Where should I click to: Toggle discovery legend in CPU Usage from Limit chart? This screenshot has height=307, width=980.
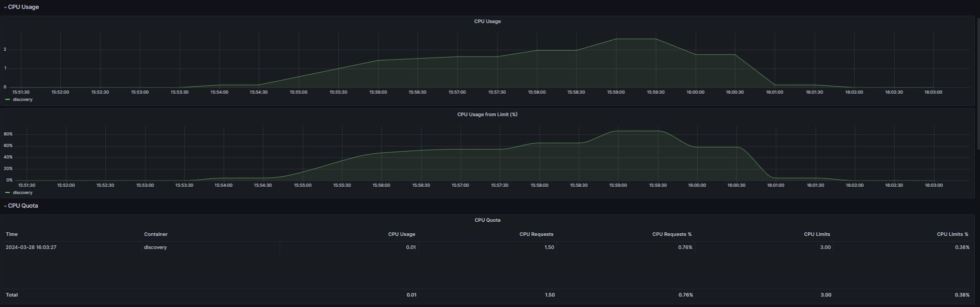point(23,192)
